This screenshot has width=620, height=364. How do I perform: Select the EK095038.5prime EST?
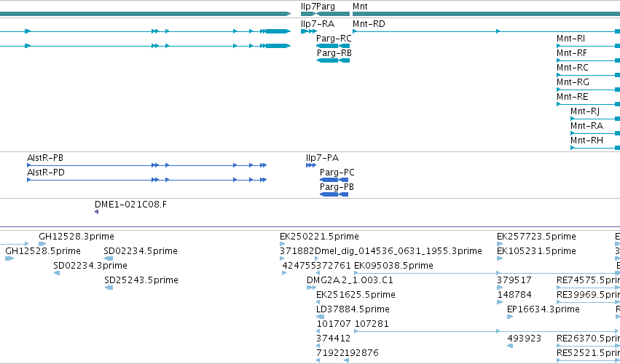click(x=394, y=266)
